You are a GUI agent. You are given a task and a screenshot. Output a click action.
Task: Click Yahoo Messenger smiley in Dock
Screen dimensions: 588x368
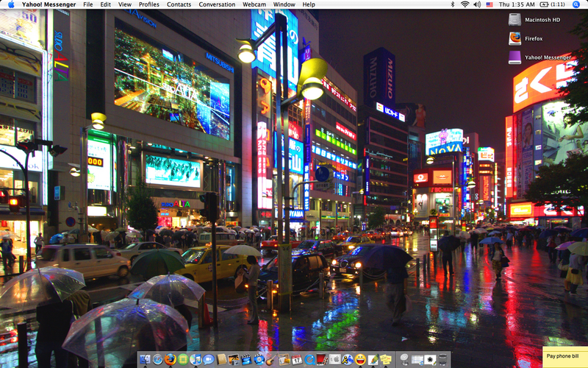coord(360,359)
